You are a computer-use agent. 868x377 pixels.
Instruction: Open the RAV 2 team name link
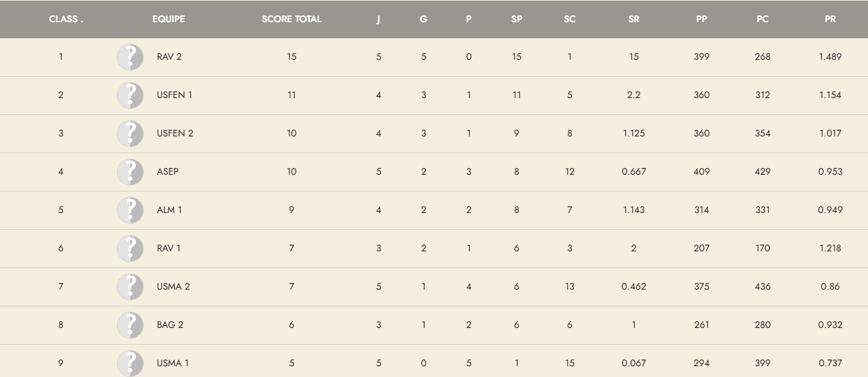[x=169, y=57]
